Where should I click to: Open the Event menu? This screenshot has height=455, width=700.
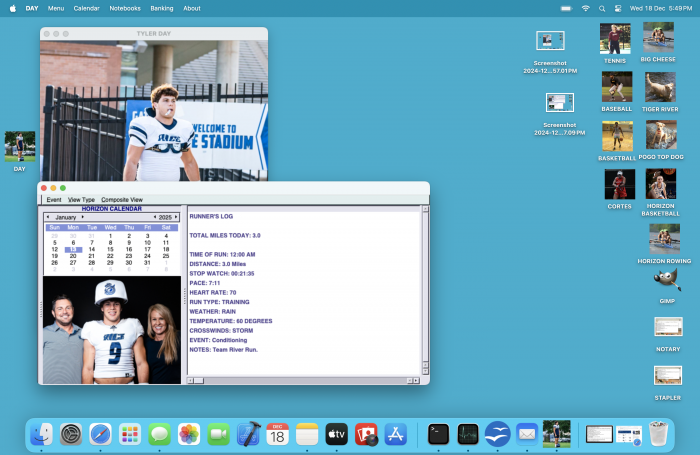pos(54,200)
